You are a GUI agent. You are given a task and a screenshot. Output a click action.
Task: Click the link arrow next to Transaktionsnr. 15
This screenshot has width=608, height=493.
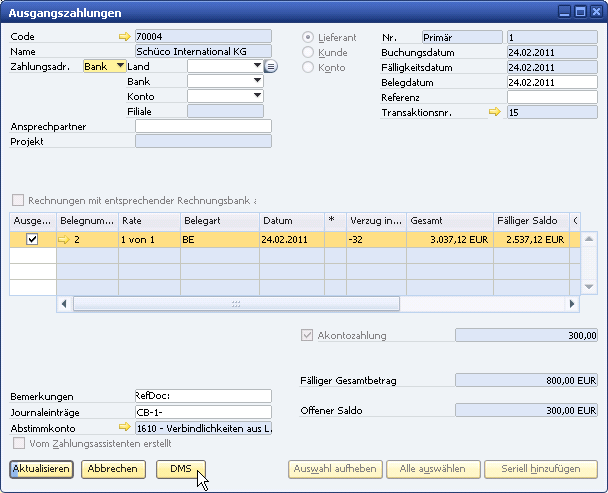(x=494, y=112)
